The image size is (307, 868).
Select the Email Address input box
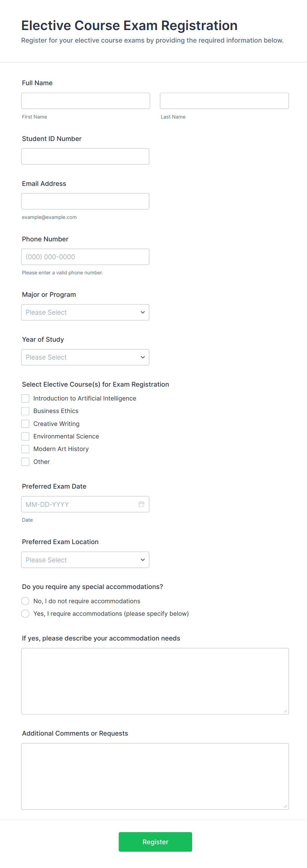[85, 201]
